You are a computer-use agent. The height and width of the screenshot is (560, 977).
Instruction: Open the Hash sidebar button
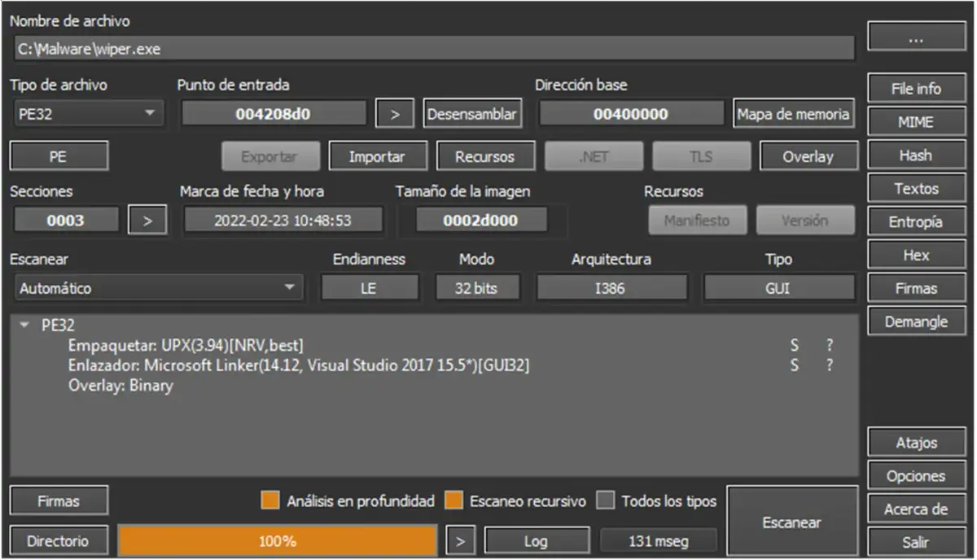pyautogui.click(x=916, y=155)
